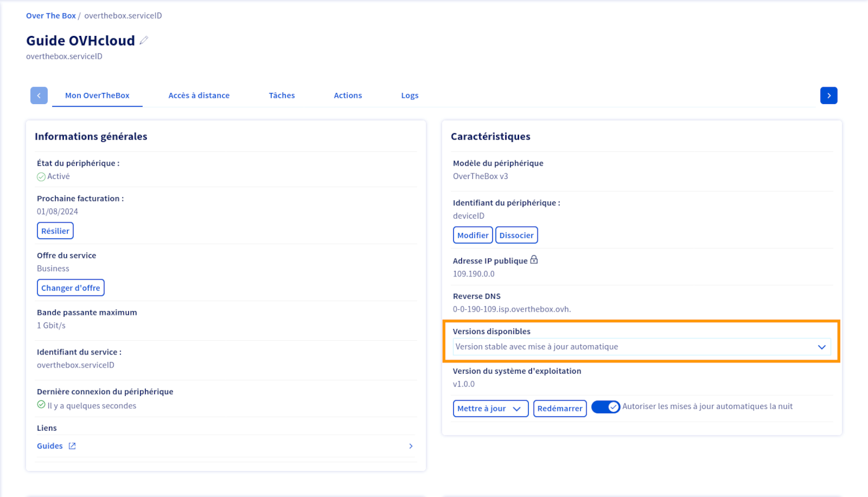Disable automatic nightly updates toggle
Viewport: 868px width, 497px height.
coord(605,407)
